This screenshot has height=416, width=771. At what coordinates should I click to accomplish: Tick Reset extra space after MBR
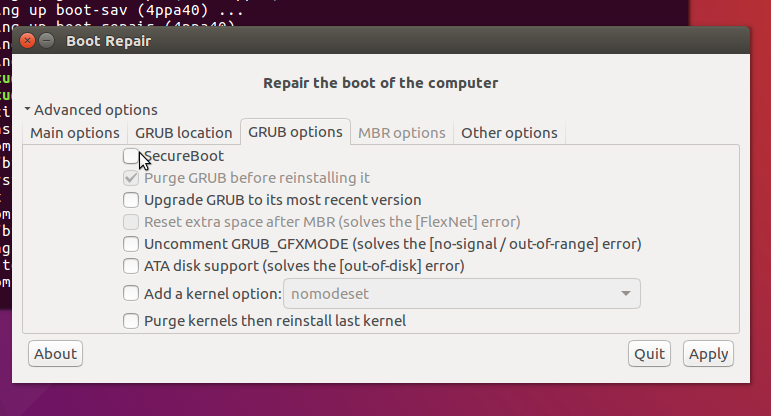[131, 222]
